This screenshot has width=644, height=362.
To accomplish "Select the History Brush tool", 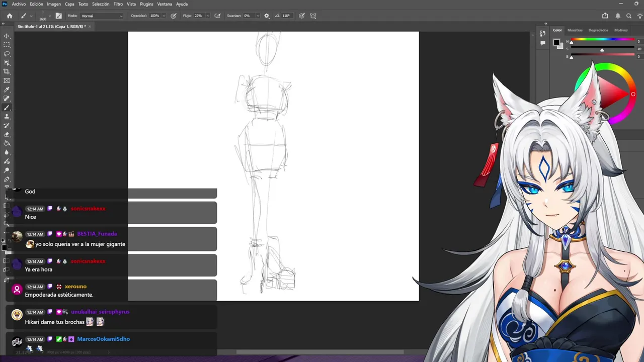I will 7,126.
